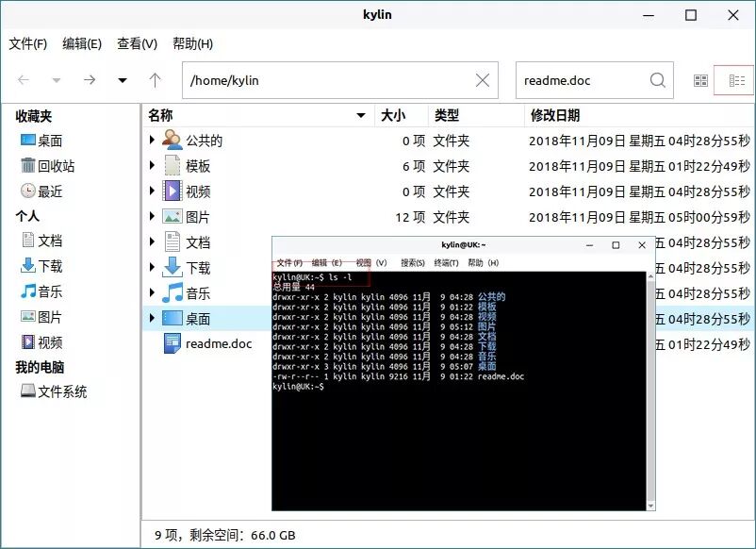Expand the 模板 folder tree item
756x549 pixels.
pyautogui.click(x=154, y=165)
